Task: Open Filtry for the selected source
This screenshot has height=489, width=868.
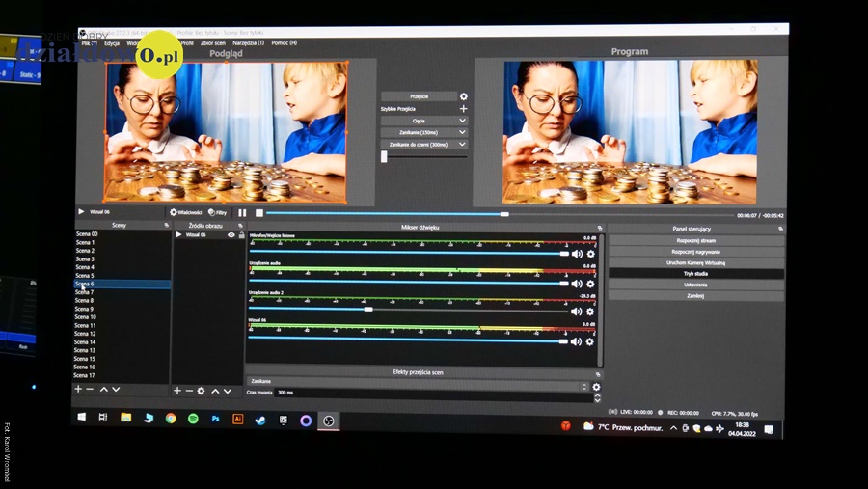Action: [x=218, y=212]
